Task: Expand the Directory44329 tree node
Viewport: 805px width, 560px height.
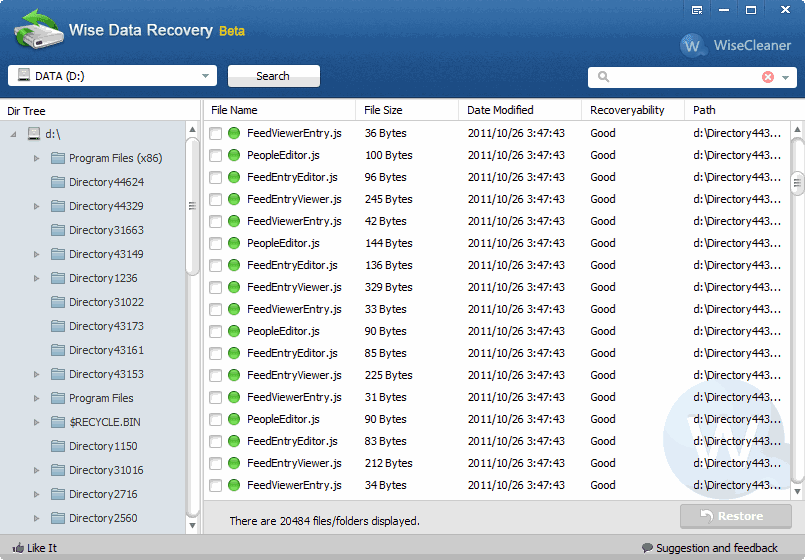Action: (x=36, y=206)
